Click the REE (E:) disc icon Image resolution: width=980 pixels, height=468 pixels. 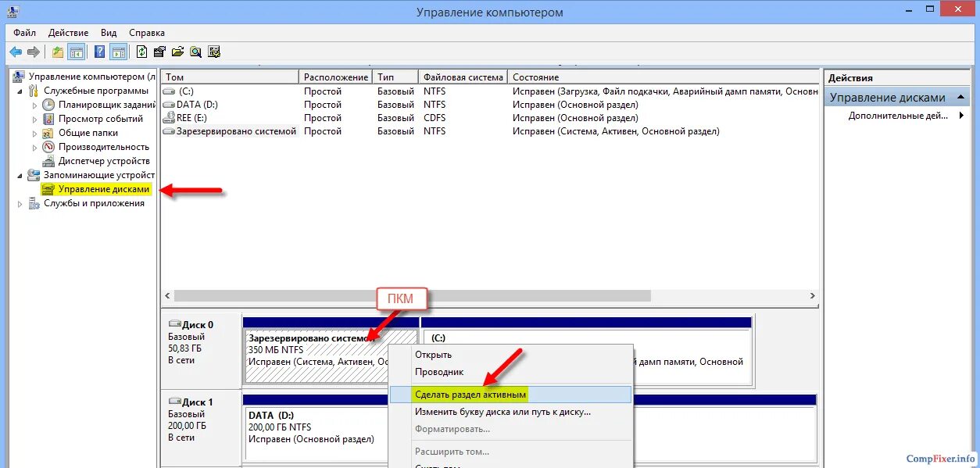coord(169,118)
